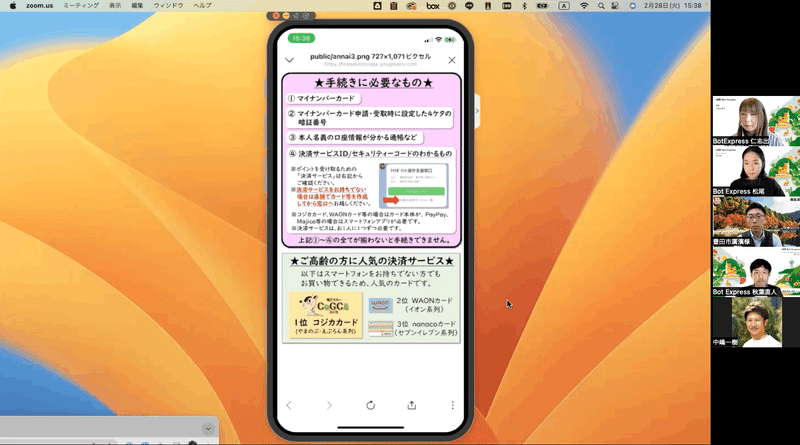Click the clipboard menu bar icon
The width and height of the screenshot is (800, 445).
[394, 6]
